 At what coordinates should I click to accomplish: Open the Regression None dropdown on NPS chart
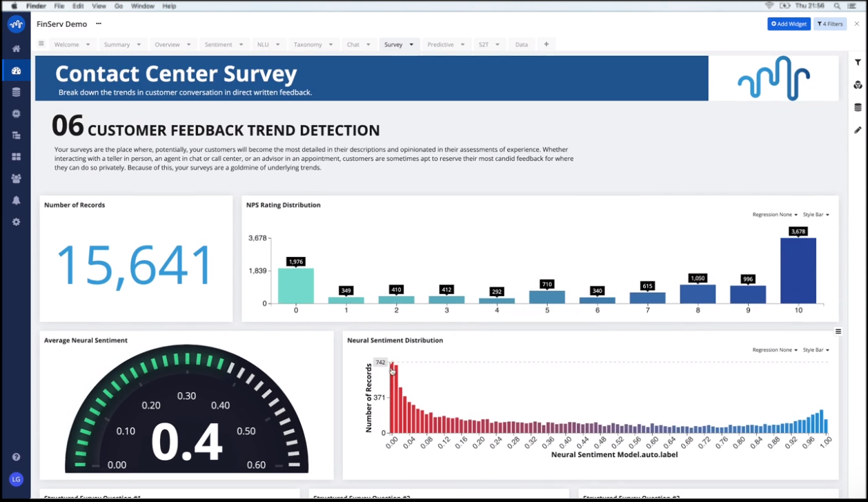773,214
